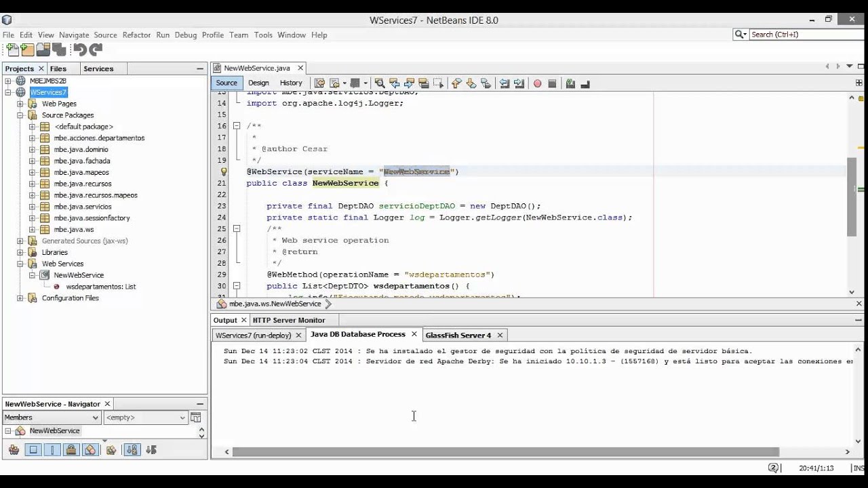Expand the MBEJMBS2B project node
868x488 pixels.
[x=8, y=81]
